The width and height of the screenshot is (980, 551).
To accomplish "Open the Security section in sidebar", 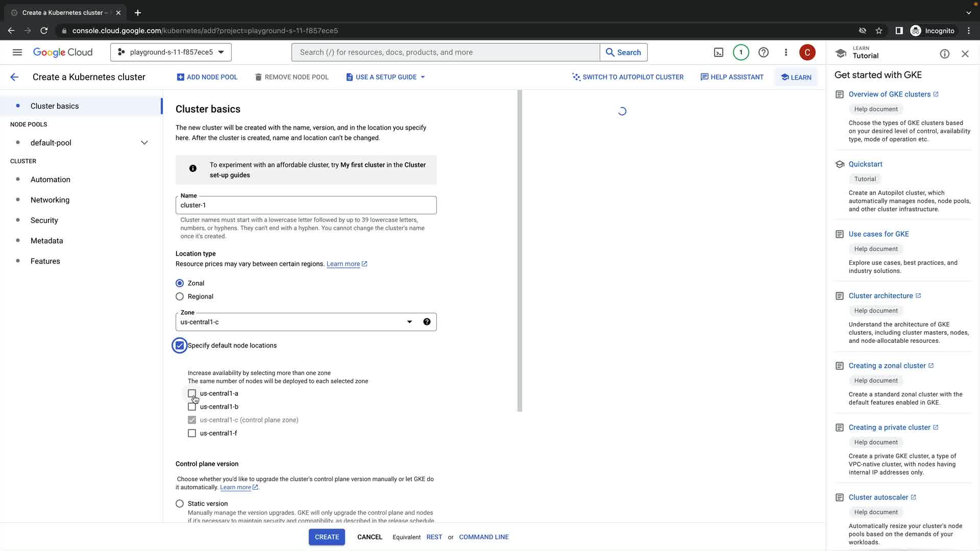I will [44, 220].
